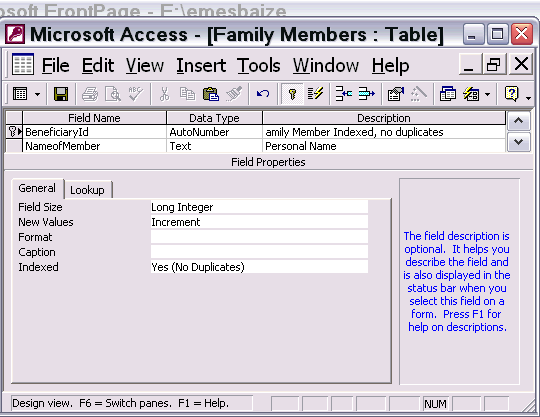Select the Format Painter brush icon
540x417 pixels.
pos(234,94)
